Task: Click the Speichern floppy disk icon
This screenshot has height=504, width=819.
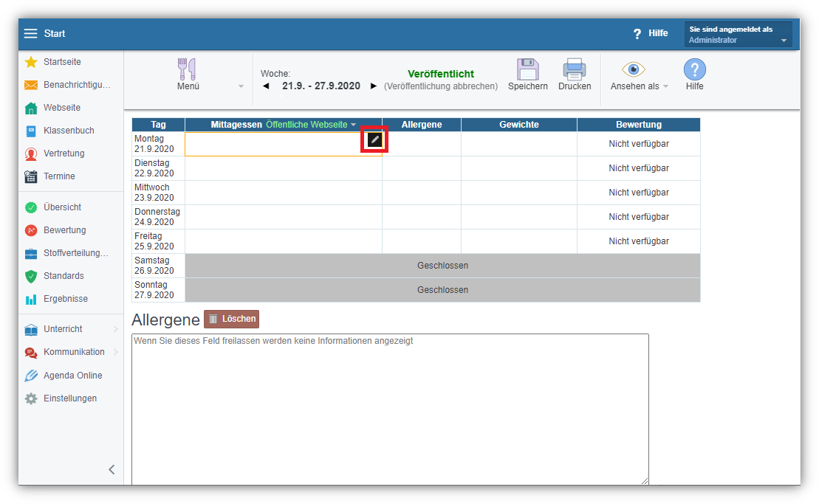Action: [x=527, y=70]
